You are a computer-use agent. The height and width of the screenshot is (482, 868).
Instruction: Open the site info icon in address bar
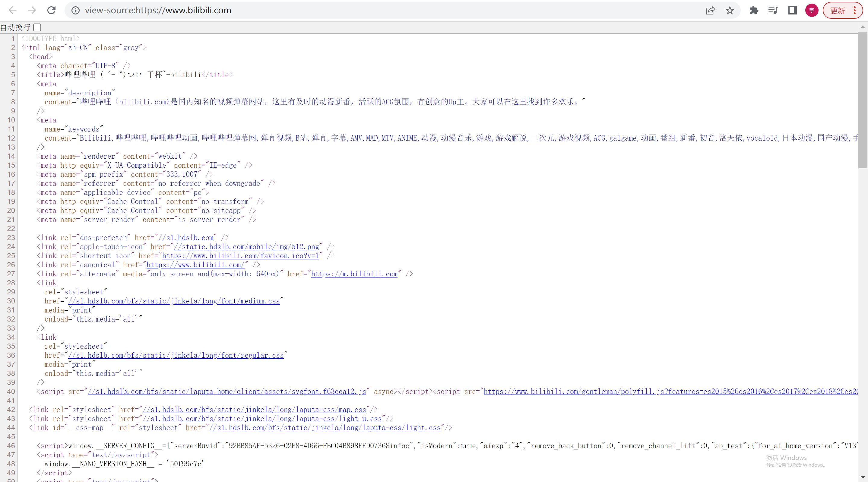coord(75,11)
